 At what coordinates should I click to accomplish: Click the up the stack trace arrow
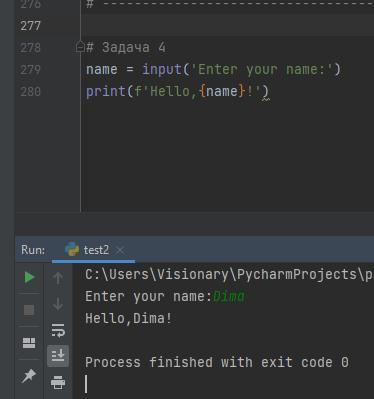pyautogui.click(x=58, y=277)
